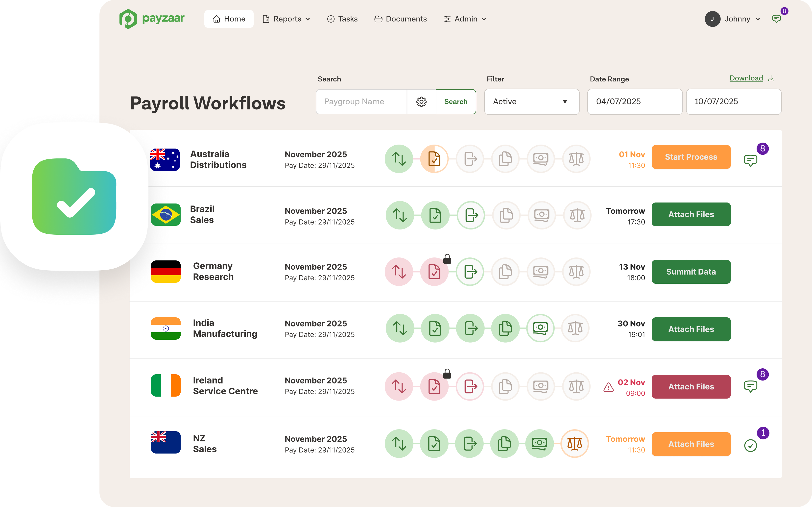Expand the Reports menu
Screen dimensions: 812x507
tap(287, 19)
